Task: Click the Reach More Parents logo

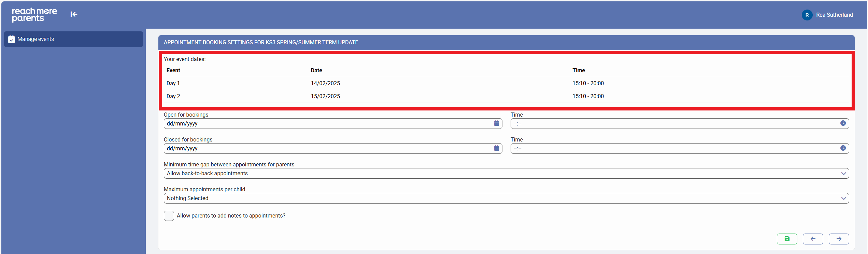Action: (x=34, y=15)
